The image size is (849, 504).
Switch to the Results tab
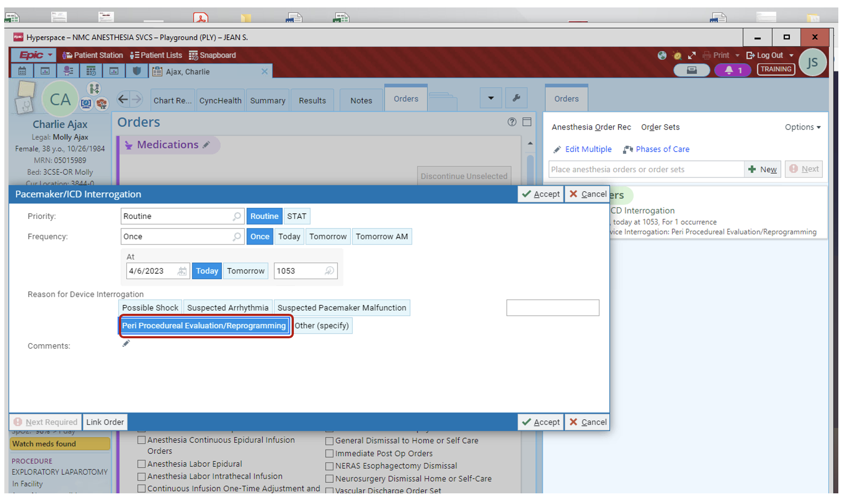click(x=312, y=101)
